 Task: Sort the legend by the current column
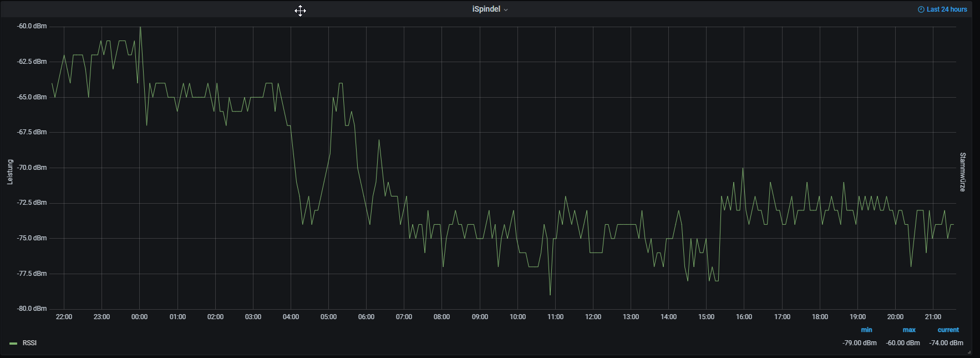click(x=948, y=330)
